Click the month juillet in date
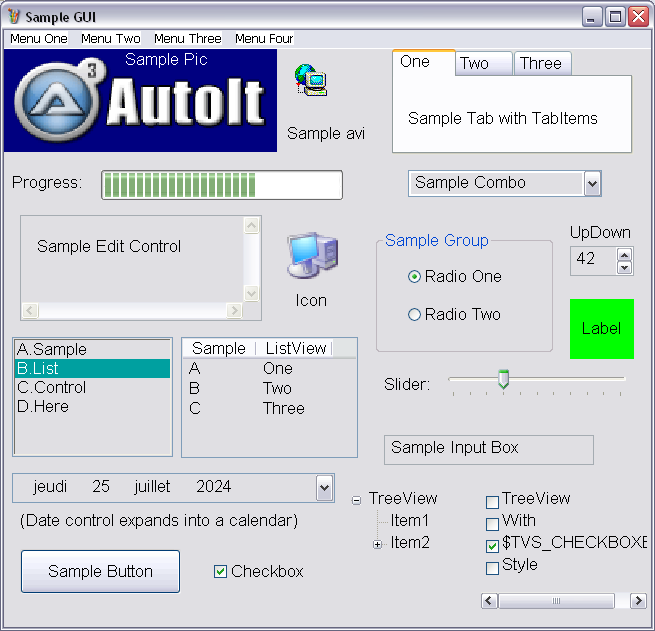Viewport: 655px width, 631px height. (152, 487)
